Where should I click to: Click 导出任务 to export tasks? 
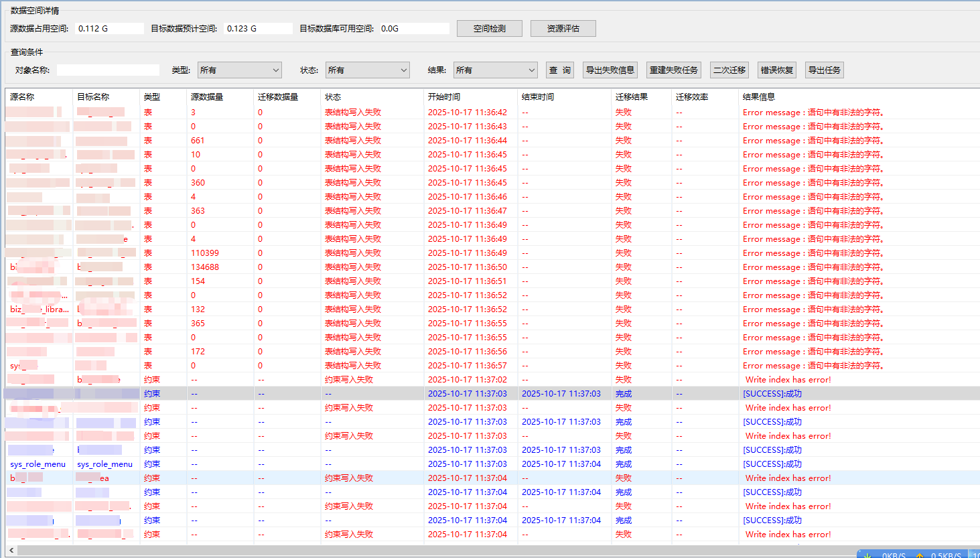[824, 70]
